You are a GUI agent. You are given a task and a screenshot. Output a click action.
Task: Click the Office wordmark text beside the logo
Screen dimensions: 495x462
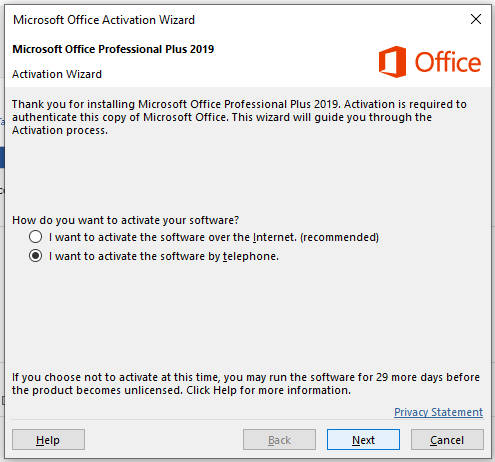[448, 62]
